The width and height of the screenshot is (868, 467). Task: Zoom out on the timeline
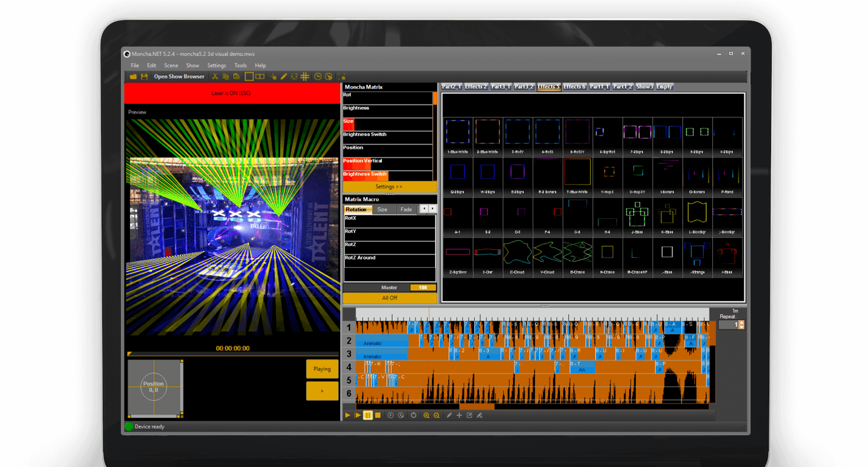pyautogui.click(x=436, y=415)
